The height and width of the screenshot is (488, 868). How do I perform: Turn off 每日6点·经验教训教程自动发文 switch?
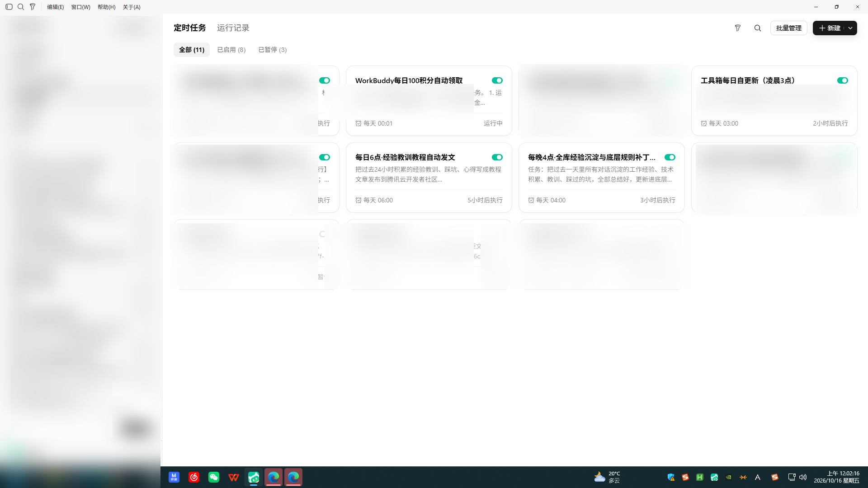[497, 157]
